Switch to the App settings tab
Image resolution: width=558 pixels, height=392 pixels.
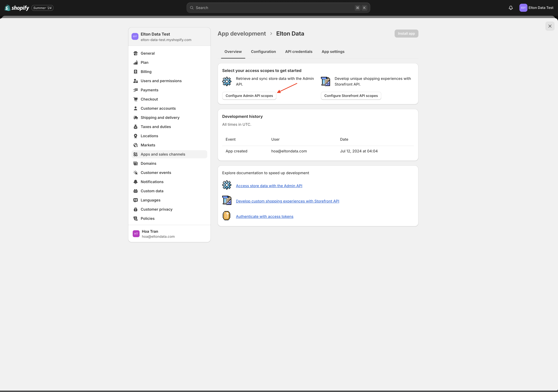point(333,51)
